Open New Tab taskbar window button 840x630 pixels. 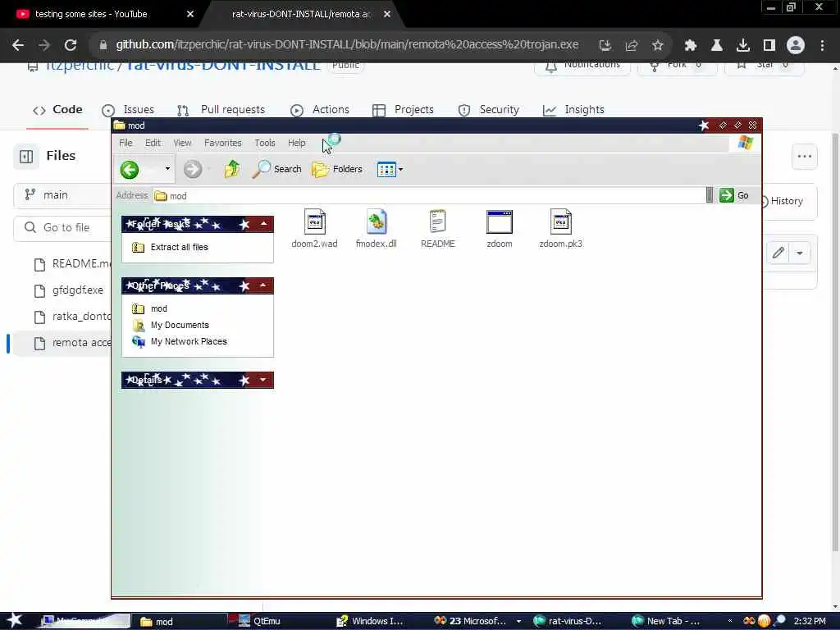665,621
